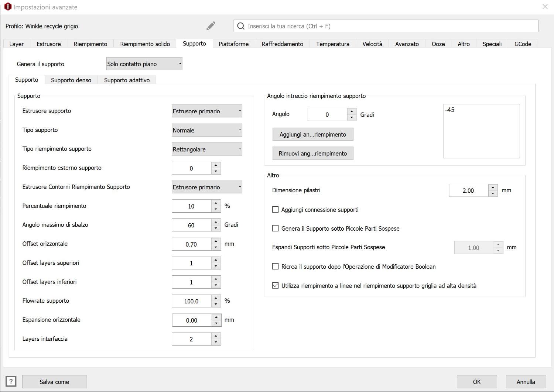
Task: Click the pencil icon to edit profile name
Action: point(211,26)
